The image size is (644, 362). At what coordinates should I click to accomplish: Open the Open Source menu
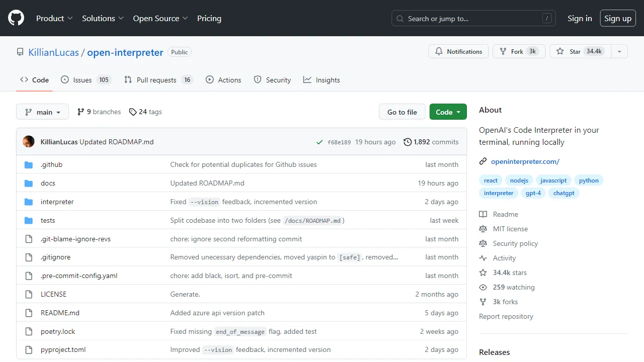(160, 18)
